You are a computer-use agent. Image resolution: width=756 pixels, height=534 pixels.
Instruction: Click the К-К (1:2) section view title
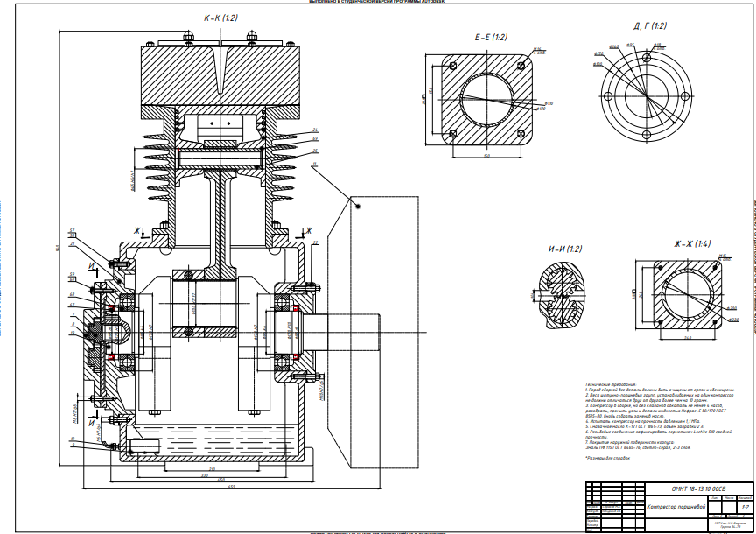point(219,17)
